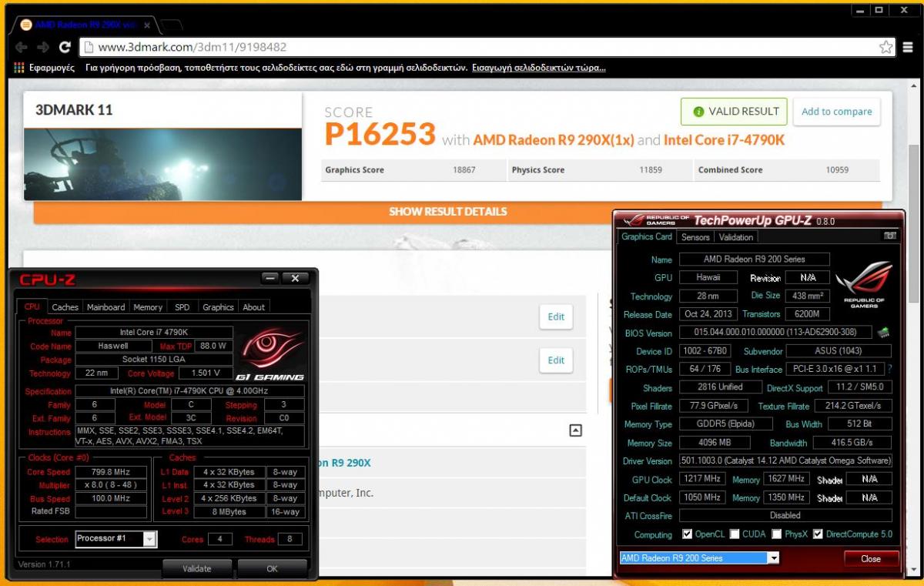Open the Chrome hamburger menu
Image resolution: width=924 pixels, height=586 pixels.
pos(909,47)
